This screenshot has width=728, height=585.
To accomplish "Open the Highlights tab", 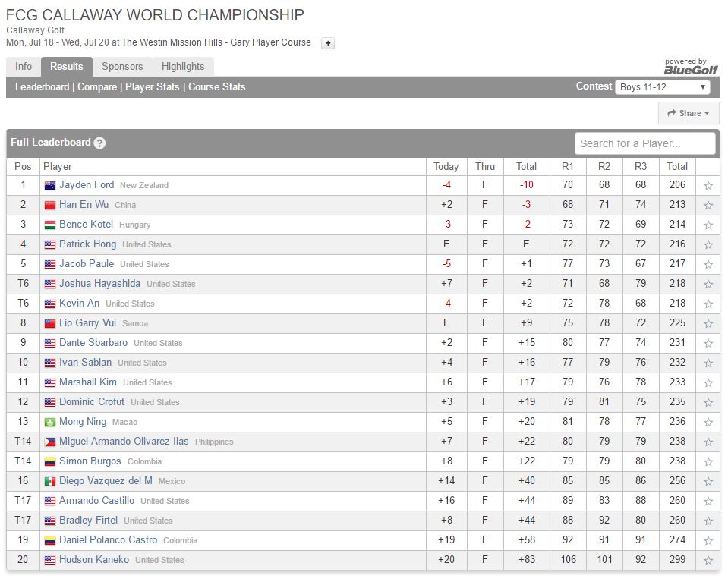I will click(183, 67).
